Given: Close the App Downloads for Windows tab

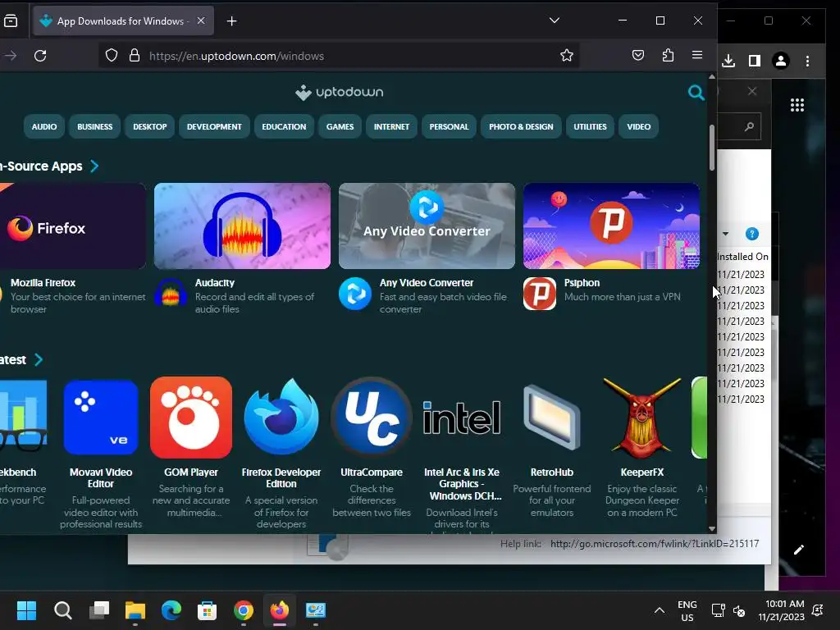Looking at the screenshot, I should coord(201,21).
